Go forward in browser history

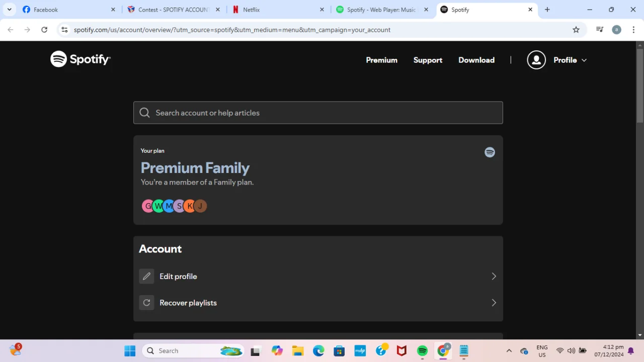point(27,30)
